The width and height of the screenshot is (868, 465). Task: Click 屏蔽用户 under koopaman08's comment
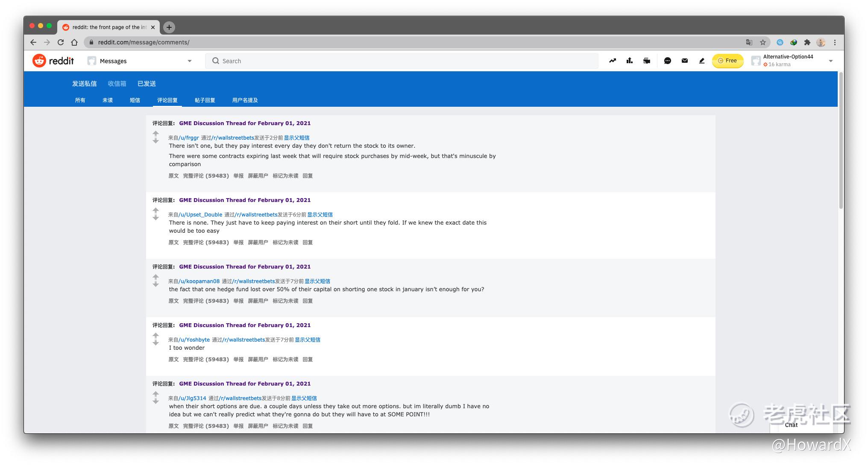pos(258,301)
